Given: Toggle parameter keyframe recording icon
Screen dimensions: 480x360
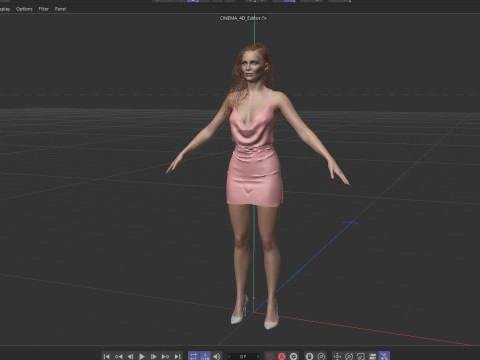Looking at the screenshot, I should (373, 356).
